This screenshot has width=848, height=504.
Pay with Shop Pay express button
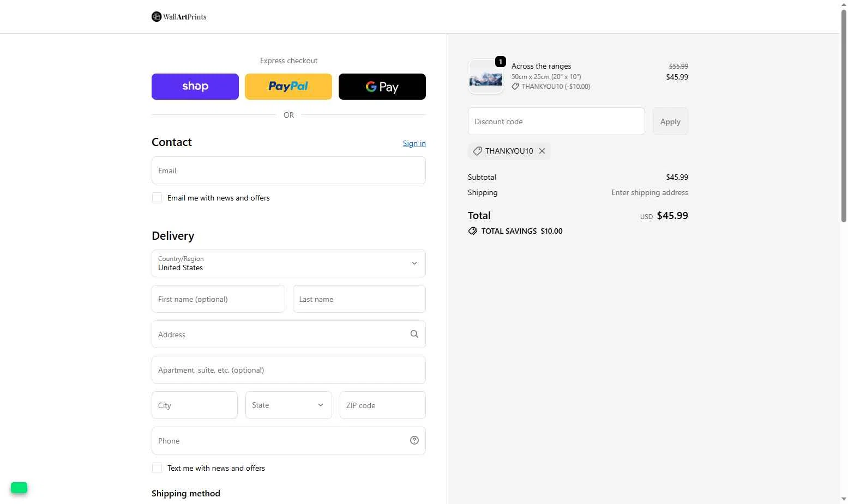[x=195, y=87]
